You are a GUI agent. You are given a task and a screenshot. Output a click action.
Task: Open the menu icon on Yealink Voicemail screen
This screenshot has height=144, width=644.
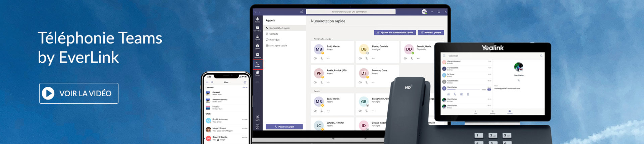(444, 56)
